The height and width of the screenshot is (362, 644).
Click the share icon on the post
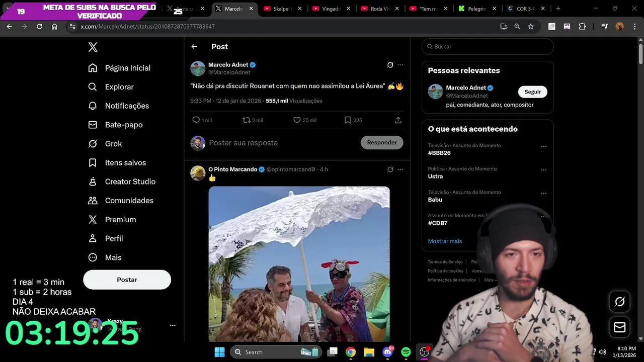(398, 120)
